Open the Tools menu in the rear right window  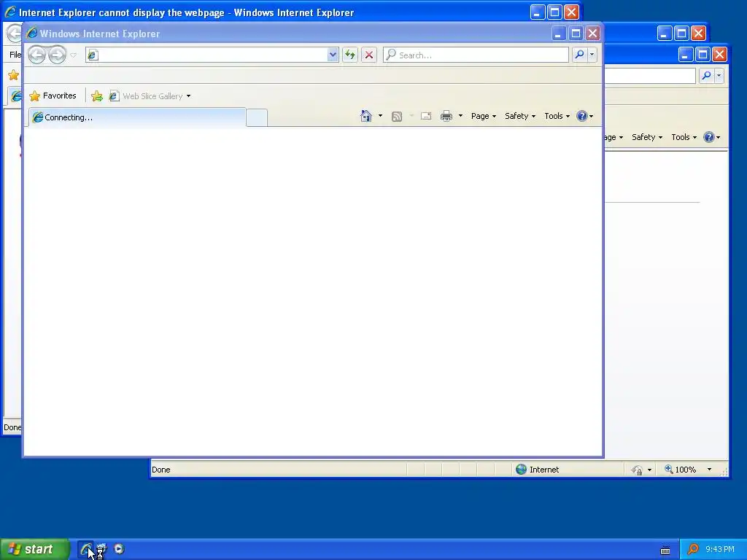coord(684,137)
